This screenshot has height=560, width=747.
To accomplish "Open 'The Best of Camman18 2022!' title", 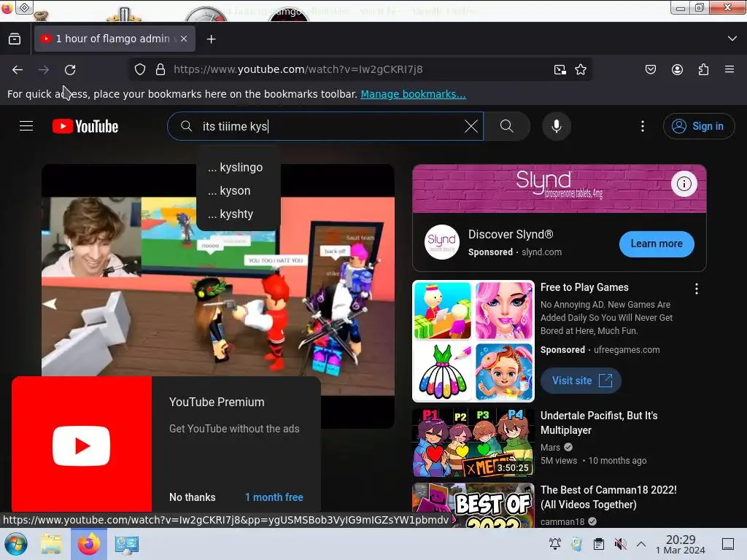I will pyautogui.click(x=608, y=497).
